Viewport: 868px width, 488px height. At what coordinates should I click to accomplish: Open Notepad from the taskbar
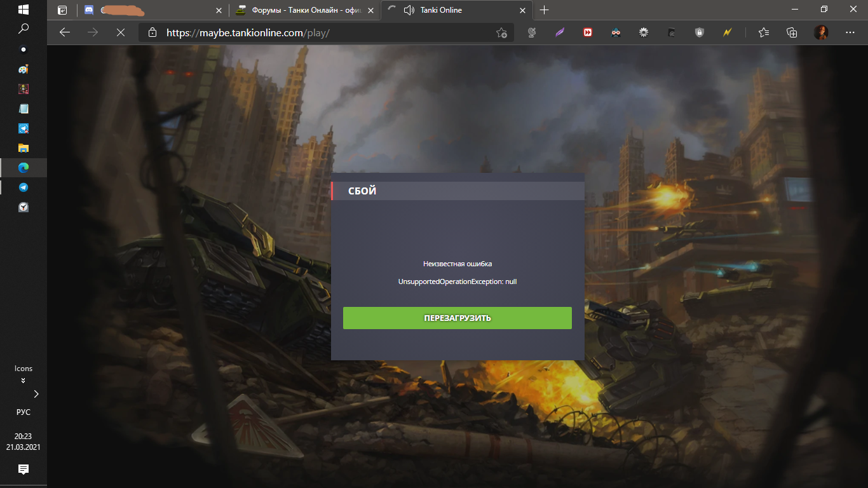[x=24, y=109]
